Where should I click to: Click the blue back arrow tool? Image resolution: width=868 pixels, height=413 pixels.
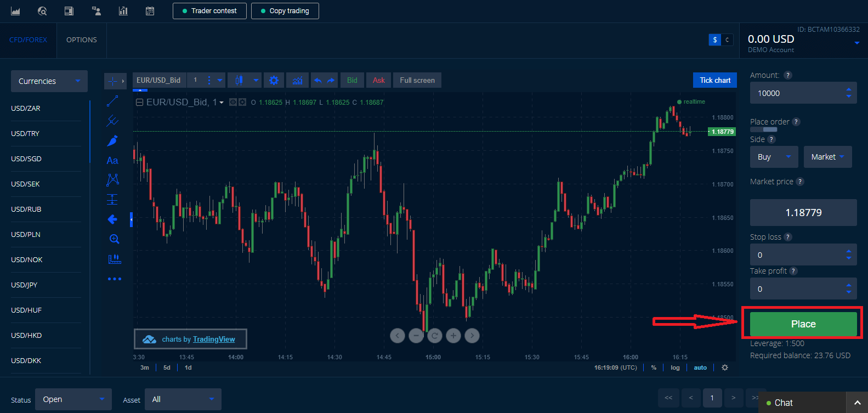pyautogui.click(x=112, y=219)
